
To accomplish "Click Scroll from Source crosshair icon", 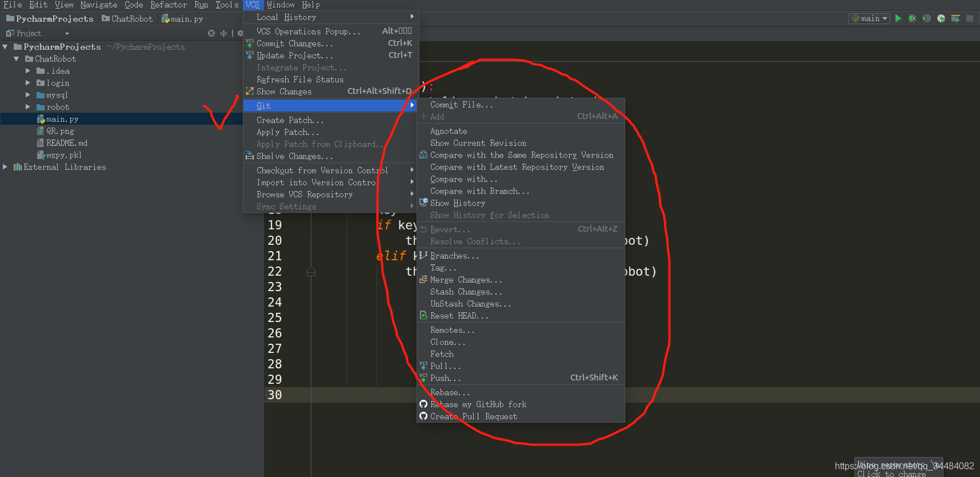I will [211, 33].
